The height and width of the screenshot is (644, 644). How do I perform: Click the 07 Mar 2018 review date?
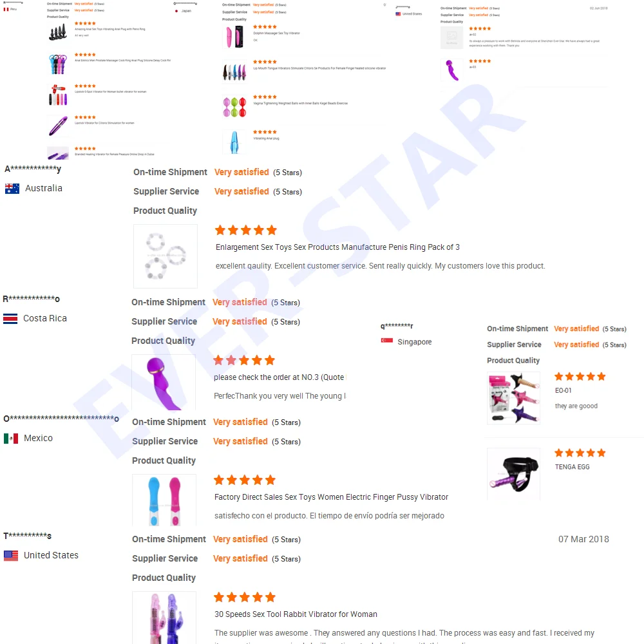tap(583, 539)
